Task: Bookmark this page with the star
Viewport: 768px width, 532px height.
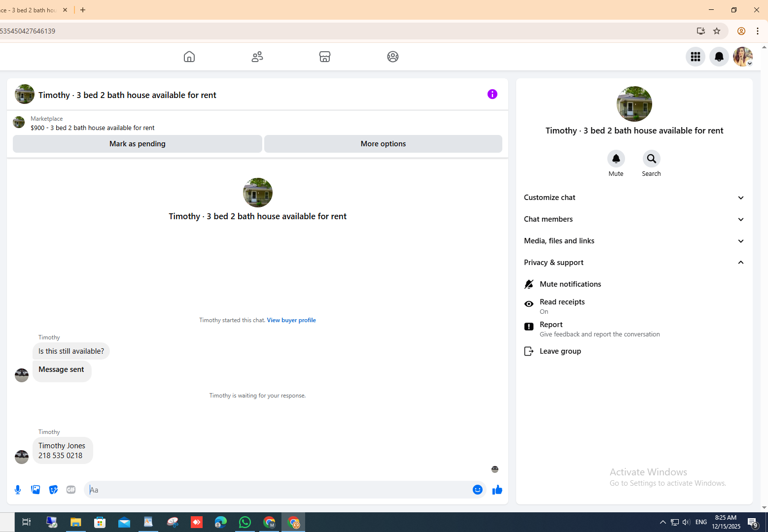Action: click(717, 31)
